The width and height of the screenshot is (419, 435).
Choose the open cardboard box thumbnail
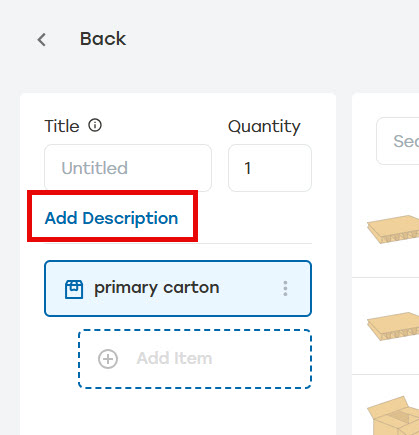(x=393, y=415)
